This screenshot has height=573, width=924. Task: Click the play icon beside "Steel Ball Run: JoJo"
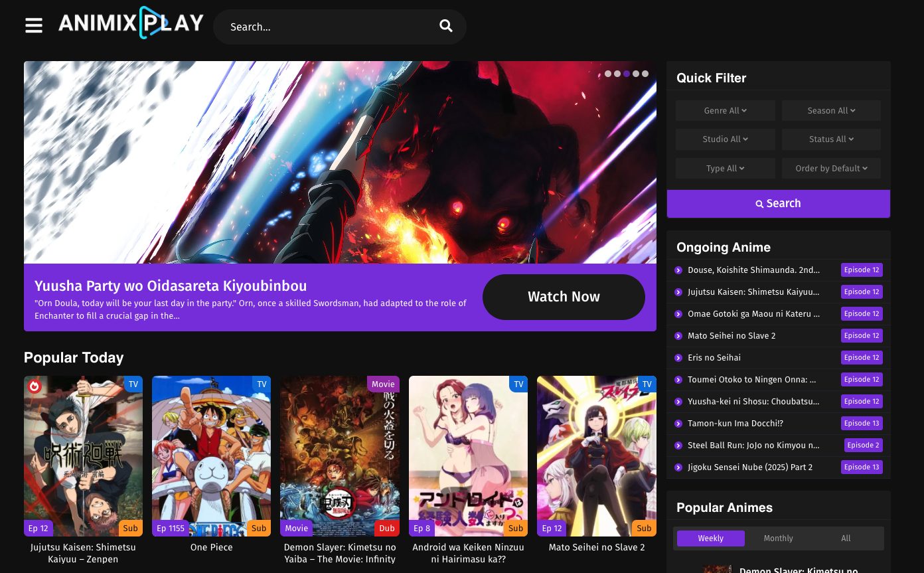pos(678,446)
